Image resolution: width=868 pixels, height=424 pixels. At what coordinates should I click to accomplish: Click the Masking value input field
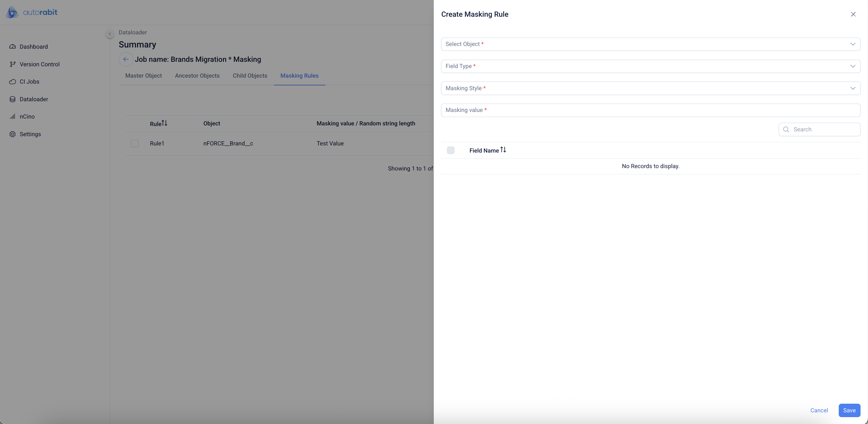point(650,110)
